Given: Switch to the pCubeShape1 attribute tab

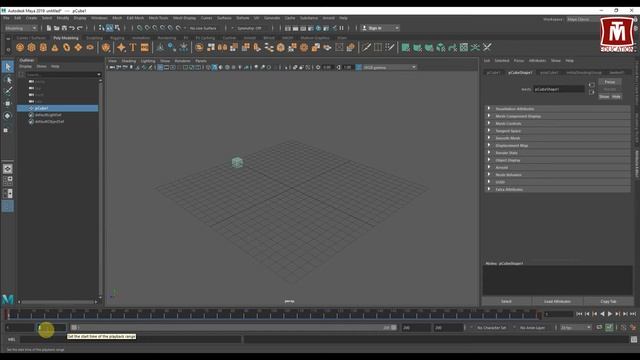Looking at the screenshot, I should pos(520,73).
